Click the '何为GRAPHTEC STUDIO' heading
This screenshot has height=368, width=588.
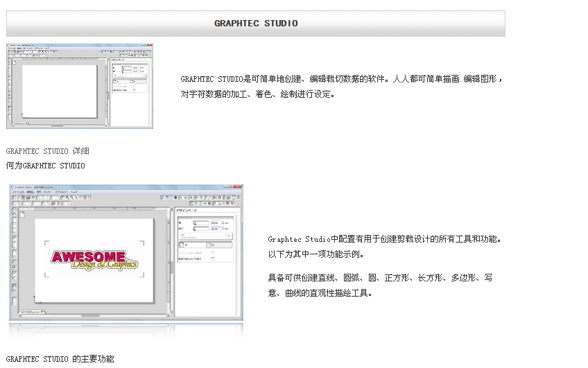click(45, 166)
